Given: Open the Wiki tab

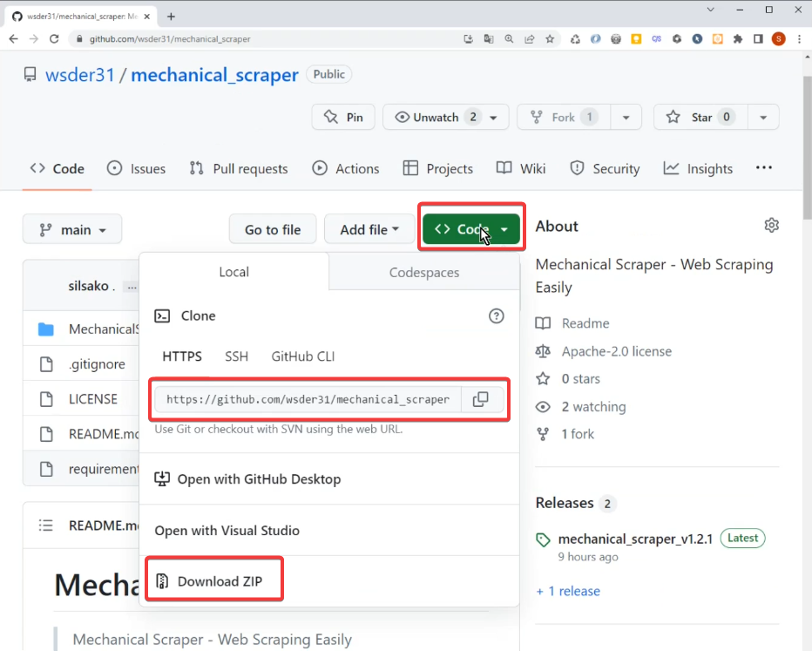Looking at the screenshot, I should tap(521, 169).
